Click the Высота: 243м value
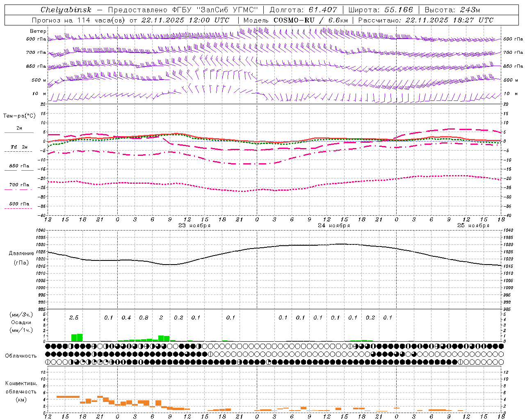This screenshot has width=525, height=420. (x=452, y=10)
